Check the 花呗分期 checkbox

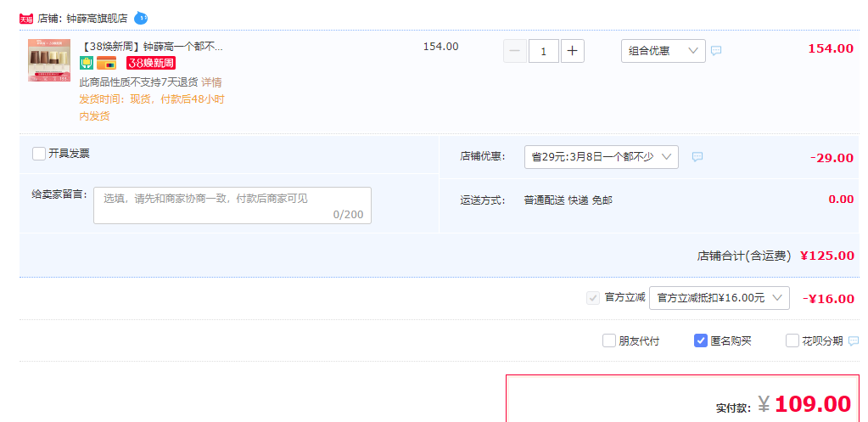pyautogui.click(x=792, y=340)
